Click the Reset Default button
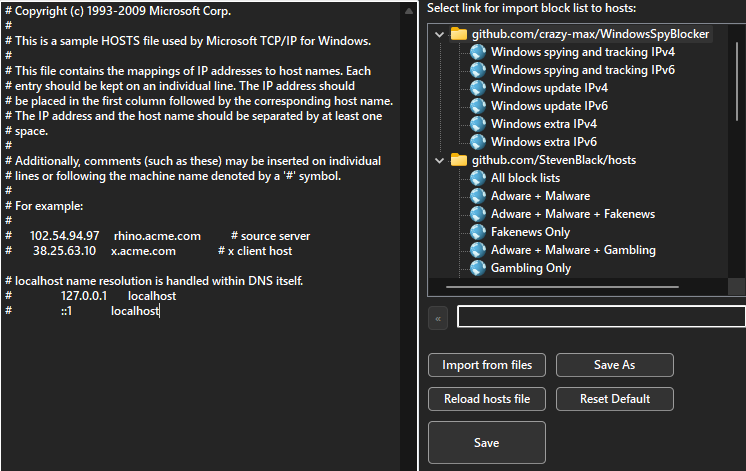 coord(615,399)
